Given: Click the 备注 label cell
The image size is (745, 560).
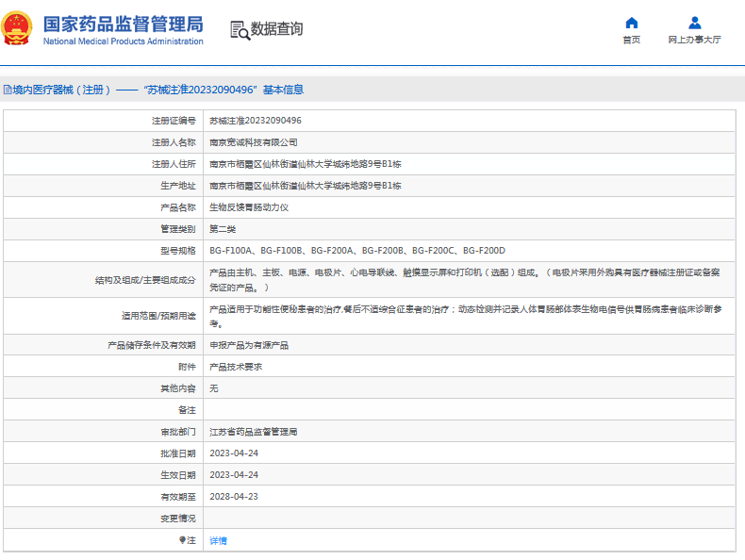Looking at the screenshot, I should pyautogui.click(x=103, y=410).
